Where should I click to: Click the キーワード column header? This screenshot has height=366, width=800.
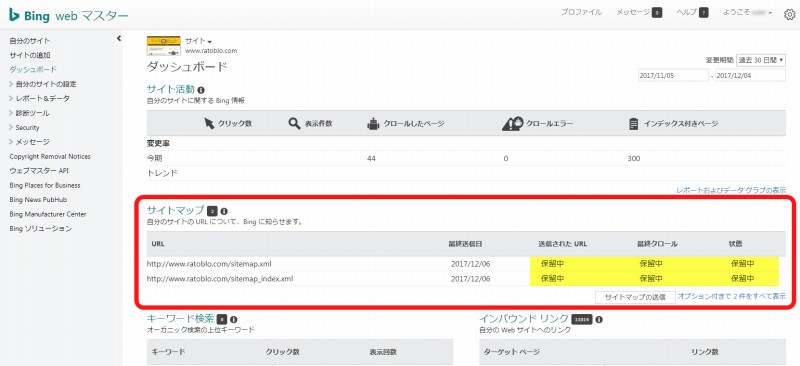coord(168,352)
